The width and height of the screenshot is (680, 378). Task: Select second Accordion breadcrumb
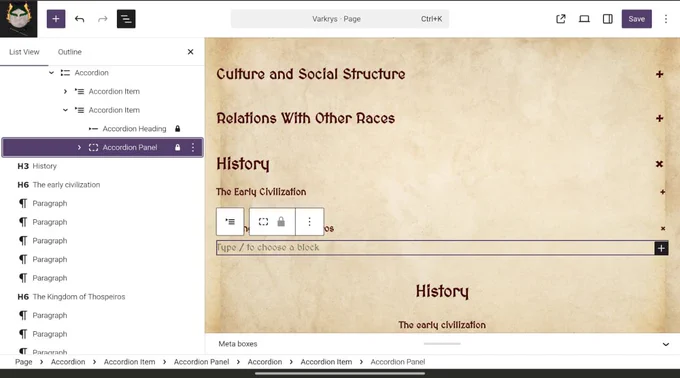(x=265, y=362)
